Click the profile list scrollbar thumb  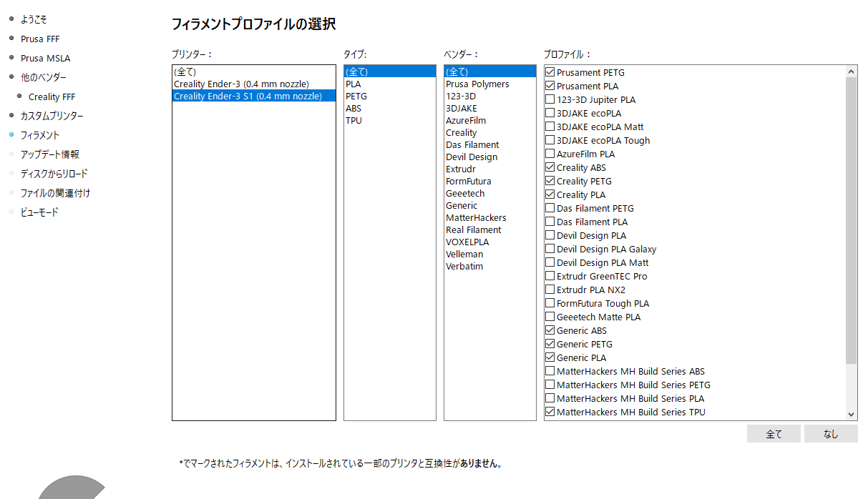tap(851, 220)
